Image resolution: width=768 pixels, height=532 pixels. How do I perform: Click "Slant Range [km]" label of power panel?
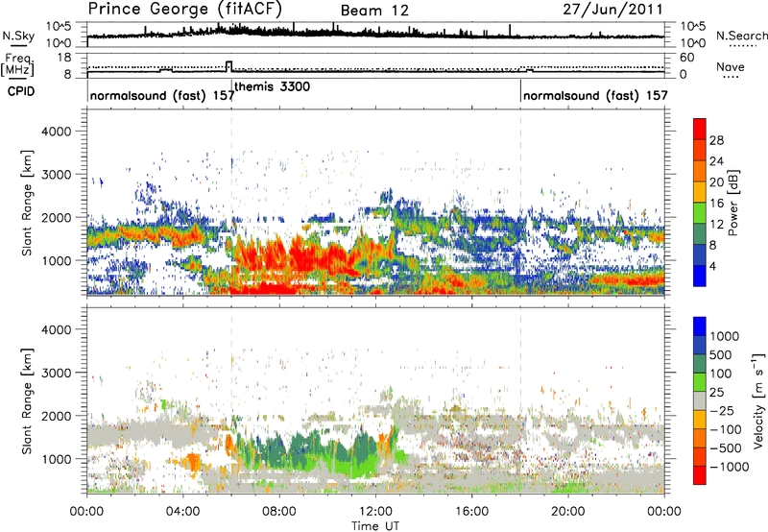(27, 203)
